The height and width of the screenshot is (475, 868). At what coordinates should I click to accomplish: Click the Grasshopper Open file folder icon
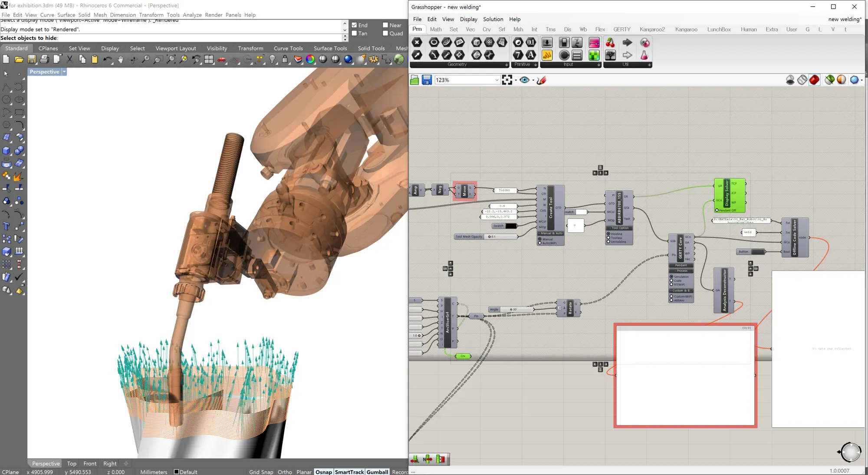pyautogui.click(x=414, y=80)
